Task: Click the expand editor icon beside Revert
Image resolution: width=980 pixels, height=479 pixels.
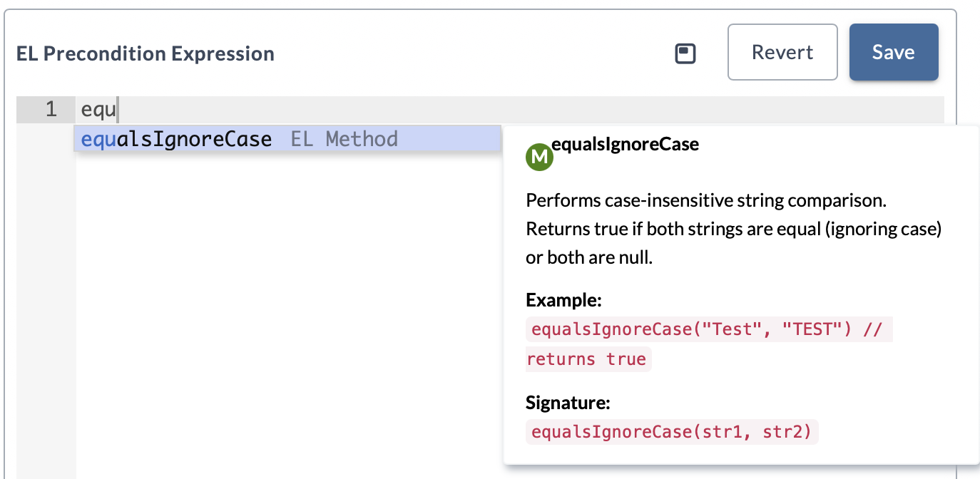Action: (685, 53)
